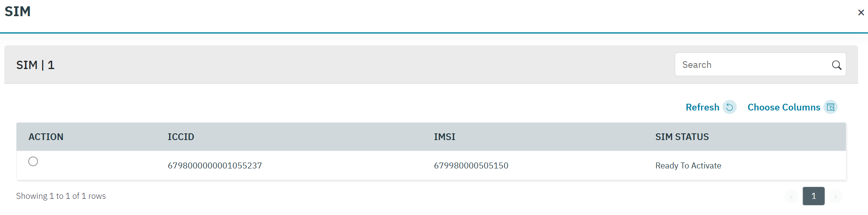Viewport: 868px width, 215px height.
Task: Click the "Showing 1 to 1 of 1 rows" text
Action: [x=61, y=196]
